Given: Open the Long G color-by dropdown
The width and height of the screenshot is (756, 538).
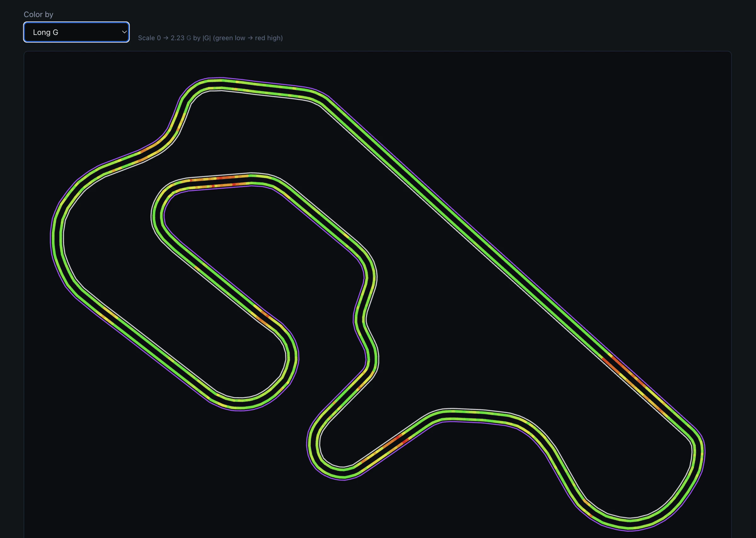Looking at the screenshot, I should (x=76, y=32).
